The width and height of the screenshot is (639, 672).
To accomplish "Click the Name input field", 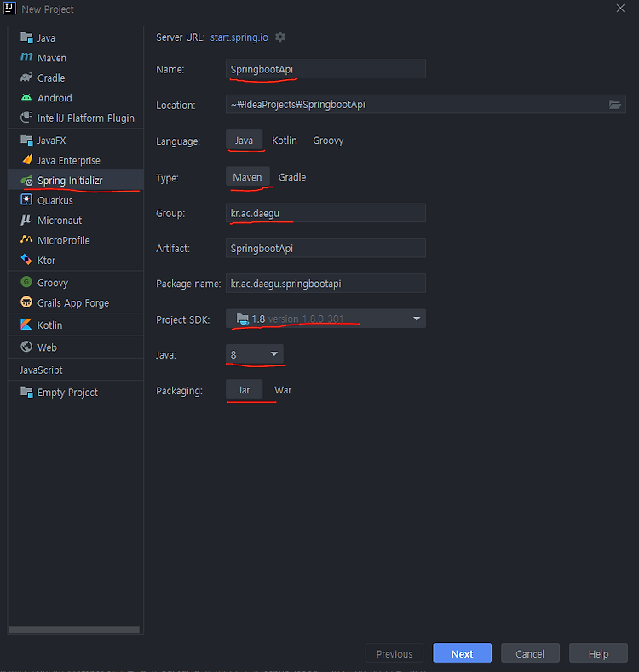I will 325,69.
